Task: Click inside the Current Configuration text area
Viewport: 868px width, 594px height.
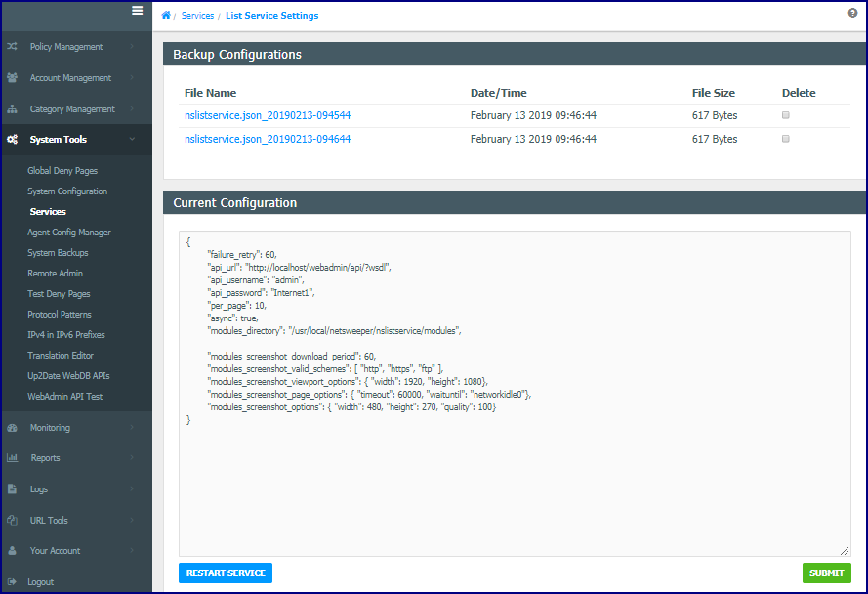Action: 515,394
